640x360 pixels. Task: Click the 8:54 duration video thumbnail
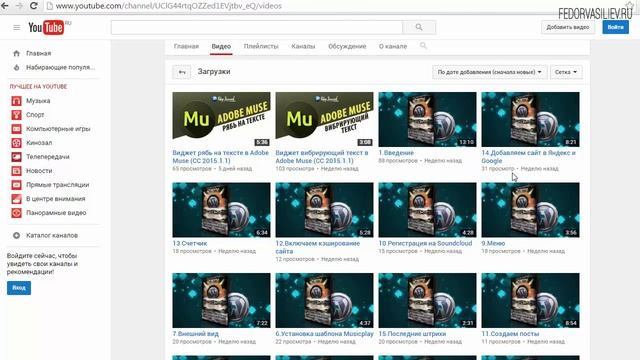tap(530, 300)
